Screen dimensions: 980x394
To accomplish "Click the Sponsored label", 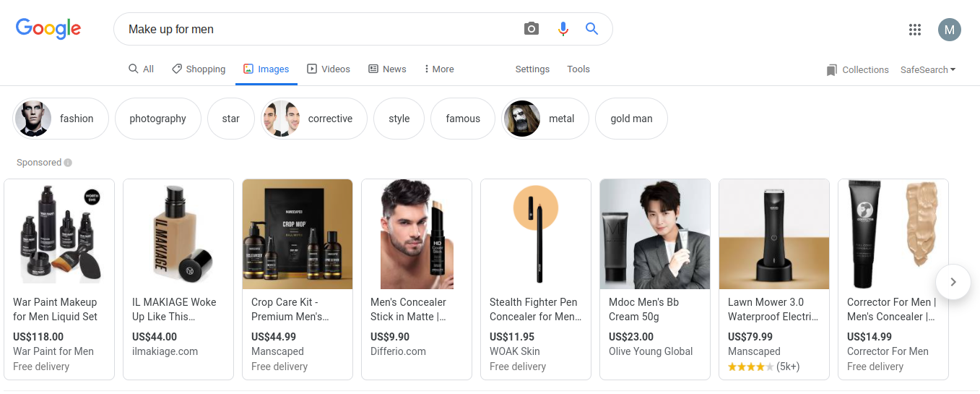I will coord(39,163).
